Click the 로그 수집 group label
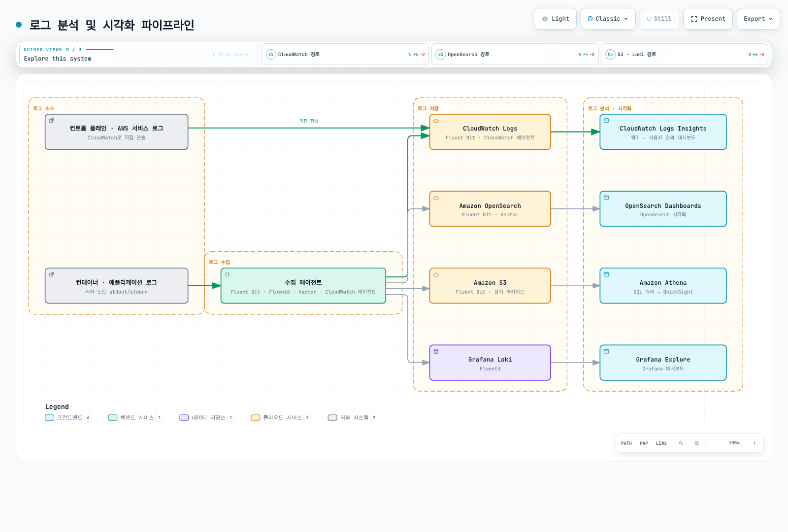The width and height of the screenshot is (788, 532). [x=219, y=262]
